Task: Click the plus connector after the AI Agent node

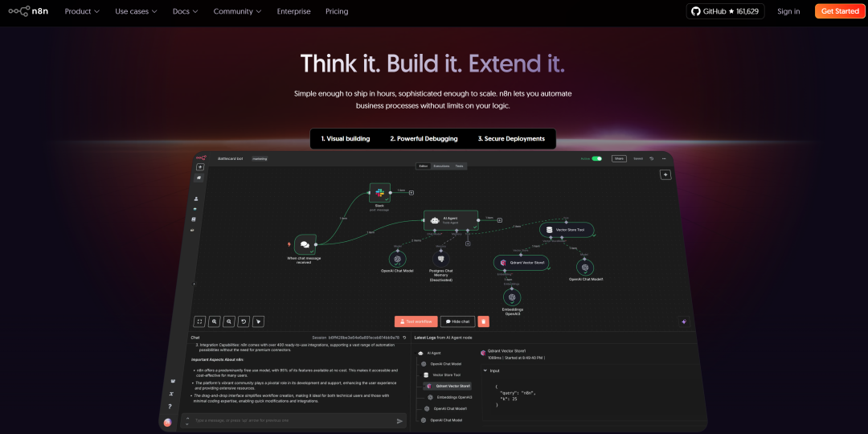Action: [x=499, y=219]
